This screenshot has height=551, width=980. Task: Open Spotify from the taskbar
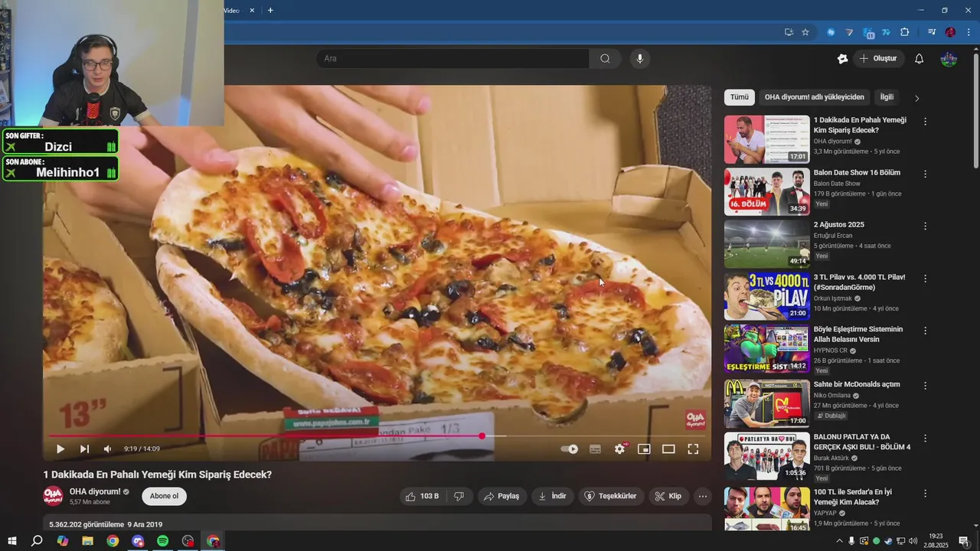(x=162, y=541)
